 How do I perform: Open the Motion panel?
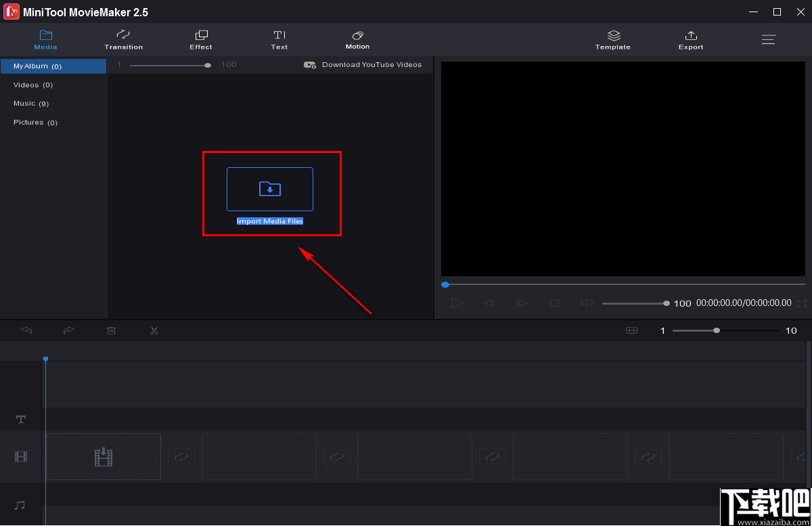[357, 39]
